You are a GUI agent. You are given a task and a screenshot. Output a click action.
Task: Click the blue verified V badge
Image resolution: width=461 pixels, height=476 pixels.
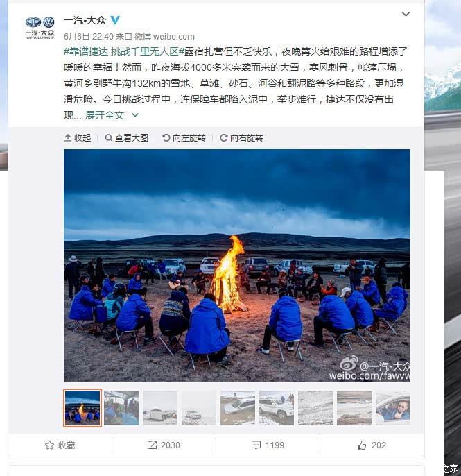click(115, 20)
